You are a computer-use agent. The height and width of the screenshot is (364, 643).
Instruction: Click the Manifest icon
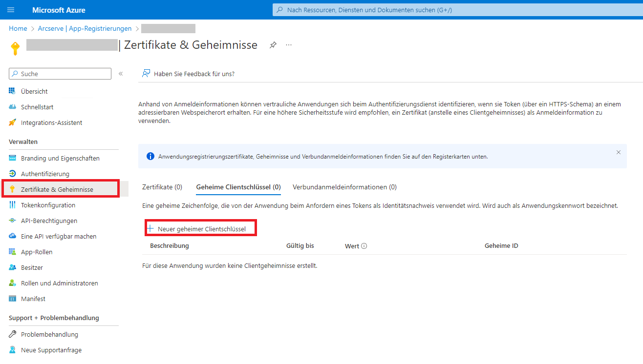click(x=12, y=299)
